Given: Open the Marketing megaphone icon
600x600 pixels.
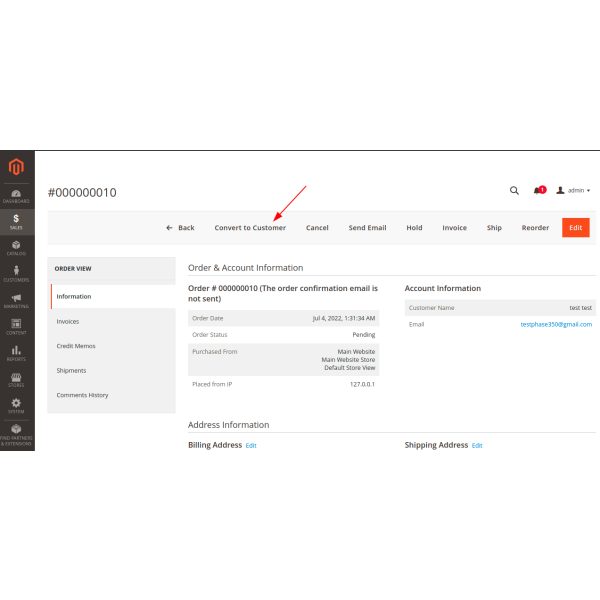Looking at the screenshot, I should (x=16, y=300).
